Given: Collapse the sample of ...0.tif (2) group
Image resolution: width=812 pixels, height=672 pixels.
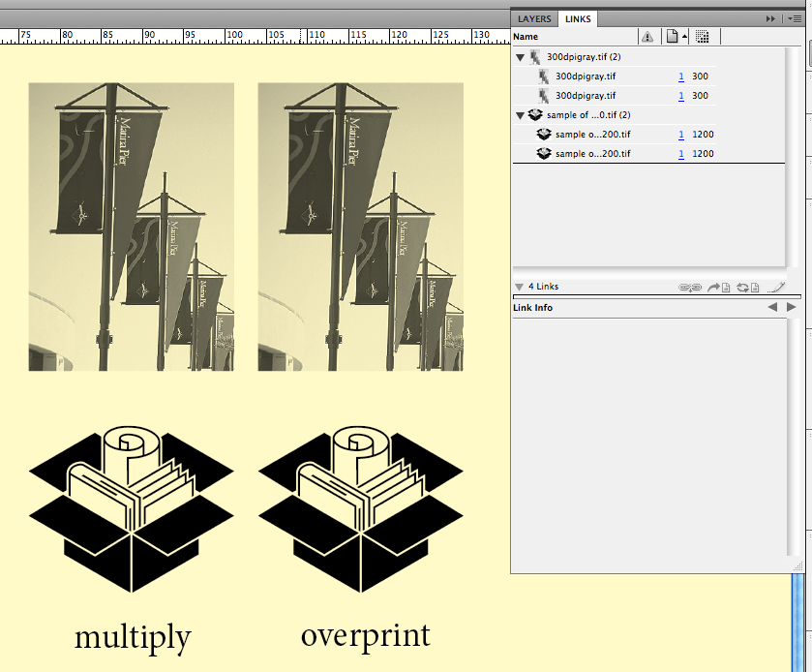Looking at the screenshot, I should [x=521, y=115].
